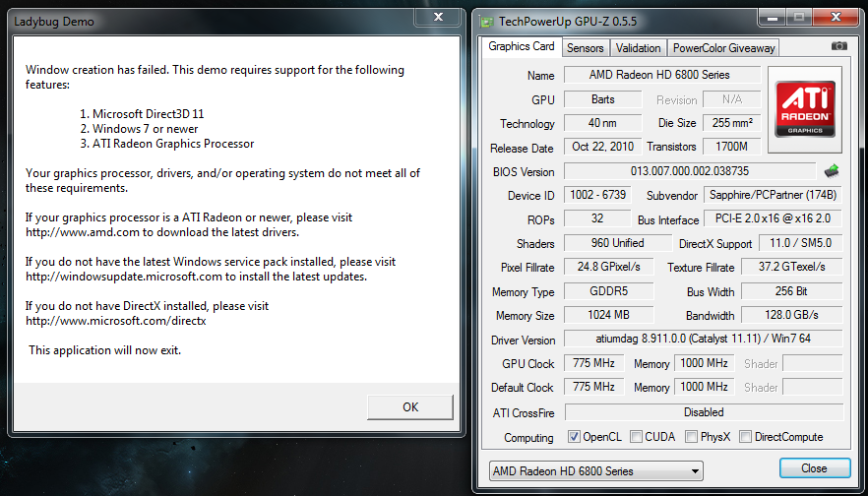Screen dimensions: 868x496
Task: Switch to the Sensors tab
Action: click(x=586, y=48)
